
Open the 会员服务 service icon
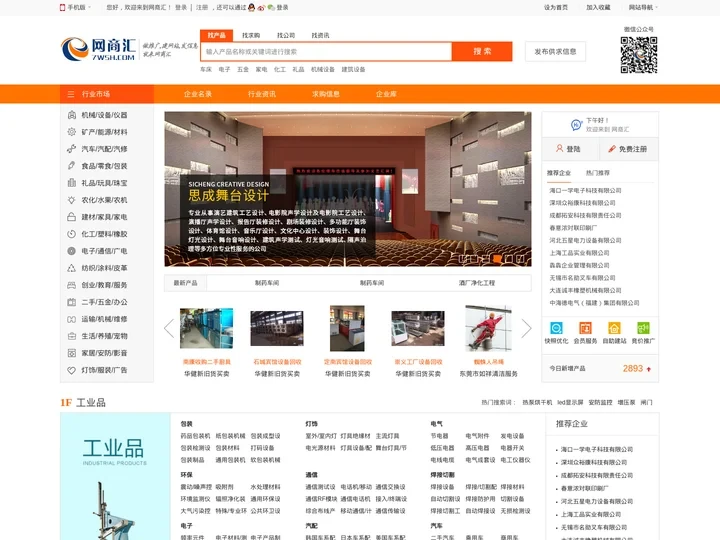(585, 328)
